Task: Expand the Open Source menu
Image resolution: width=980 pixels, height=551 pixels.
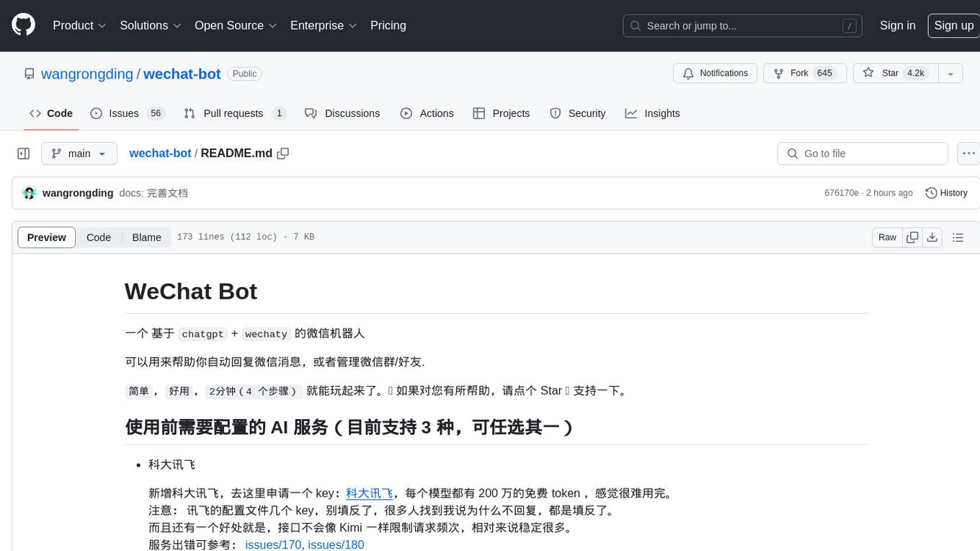Action: point(236,25)
